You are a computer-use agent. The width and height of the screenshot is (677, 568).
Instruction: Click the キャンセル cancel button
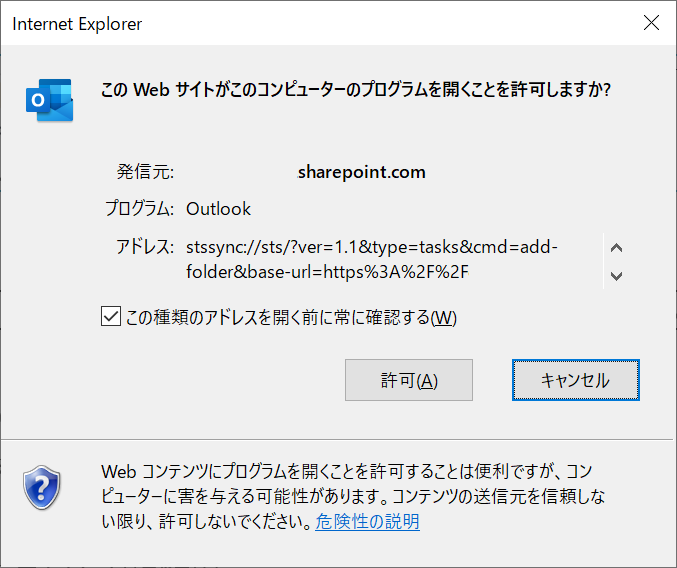click(x=576, y=380)
